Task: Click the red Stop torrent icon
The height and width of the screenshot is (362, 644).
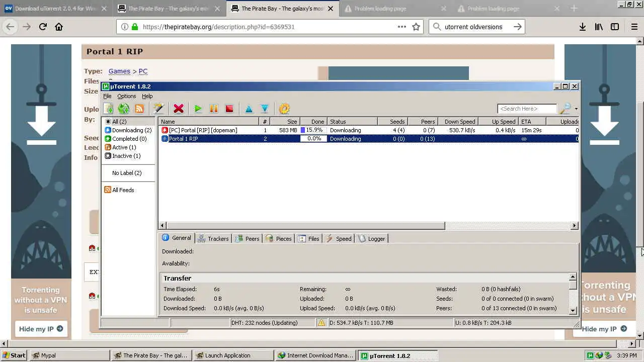Action: [x=229, y=109]
